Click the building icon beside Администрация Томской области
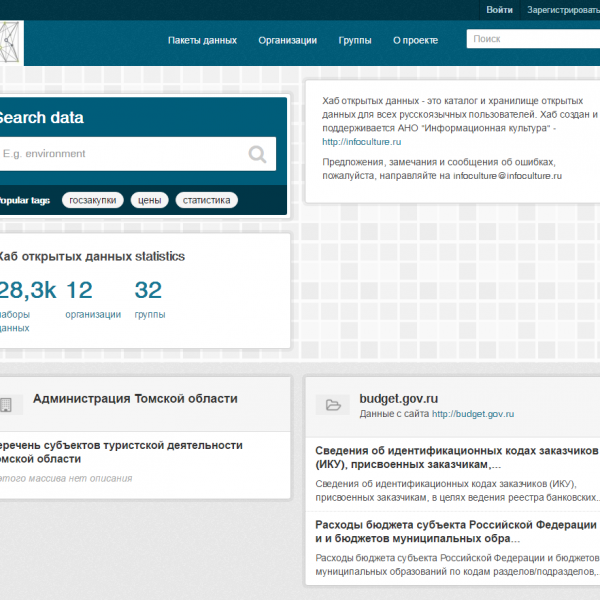The height and width of the screenshot is (600, 600). coord(6,405)
